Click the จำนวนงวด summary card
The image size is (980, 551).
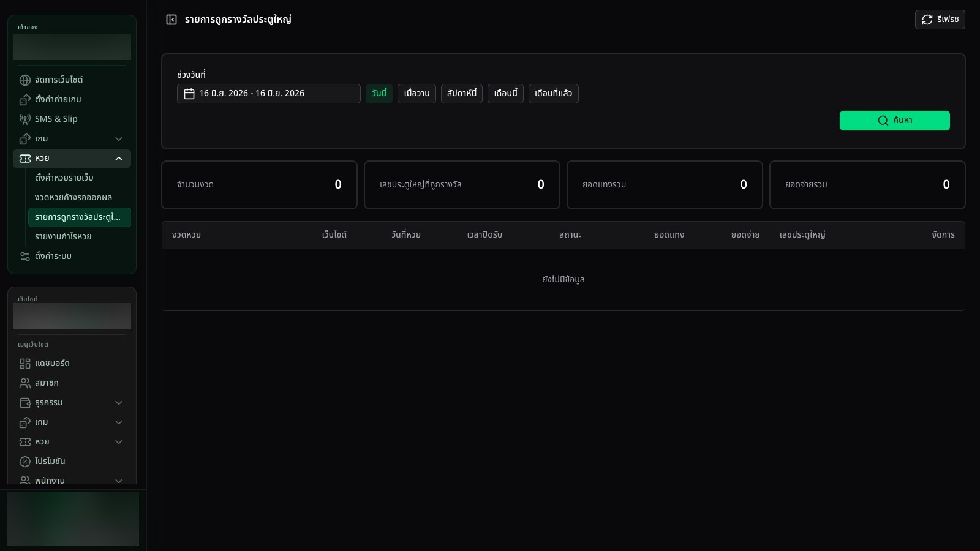pos(259,185)
